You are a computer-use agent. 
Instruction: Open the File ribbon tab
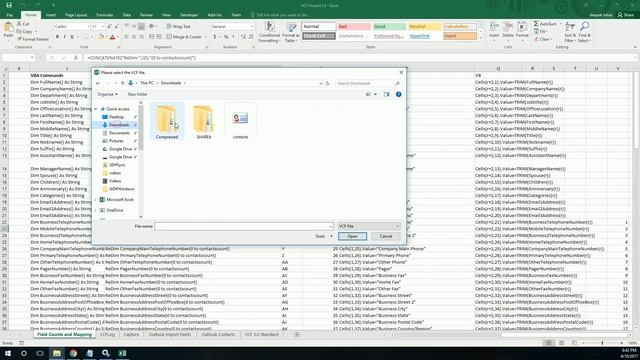pos(9,15)
